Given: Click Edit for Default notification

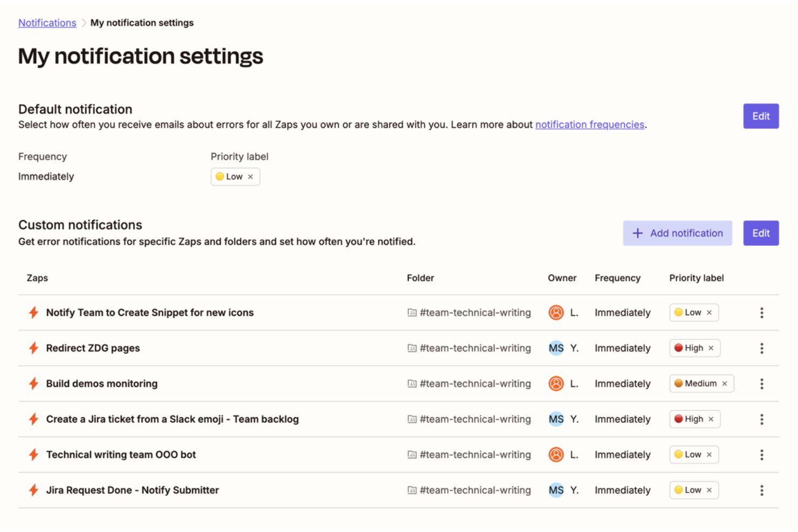Looking at the screenshot, I should [x=761, y=116].
